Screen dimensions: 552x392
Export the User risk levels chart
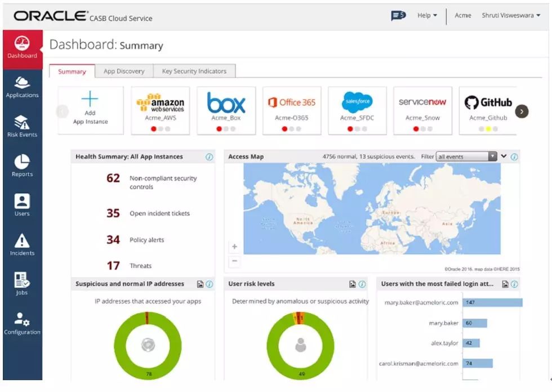[x=353, y=284]
